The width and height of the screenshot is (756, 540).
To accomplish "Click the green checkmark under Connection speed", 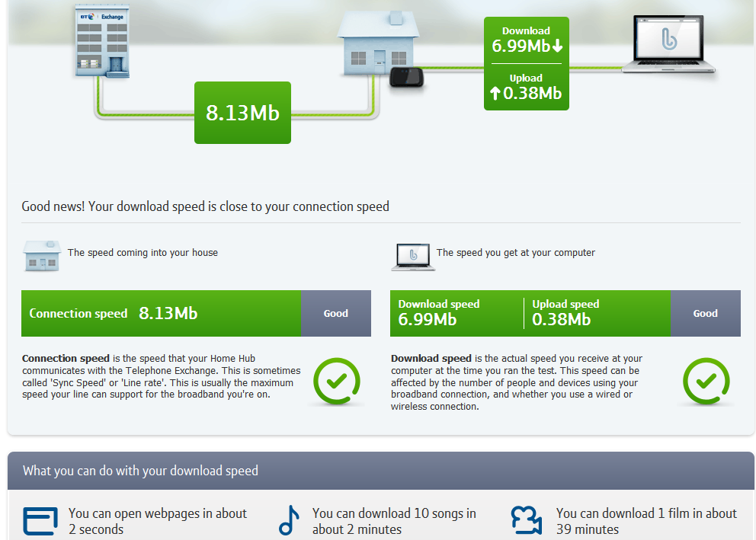I will pyautogui.click(x=336, y=380).
